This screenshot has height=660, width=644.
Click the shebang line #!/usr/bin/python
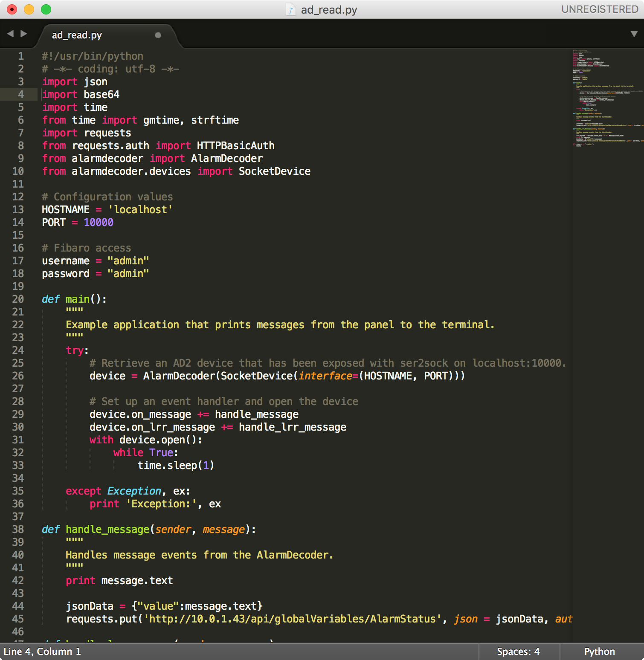pyautogui.click(x=93, y=56)
